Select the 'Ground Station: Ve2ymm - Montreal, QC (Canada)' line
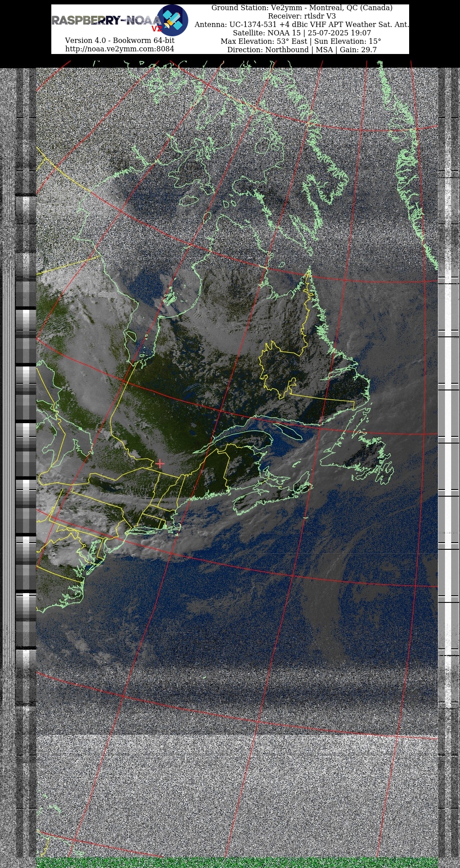 click(x=302, y=8)
